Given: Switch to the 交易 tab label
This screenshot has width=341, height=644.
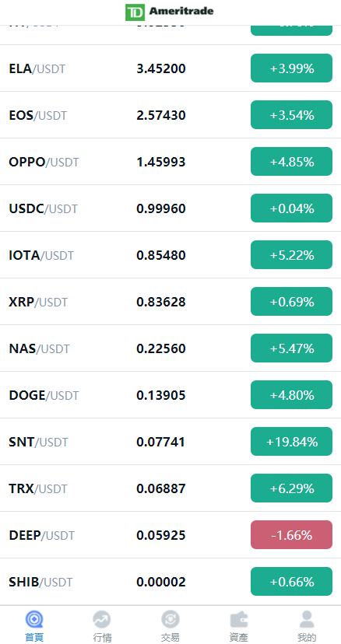Looking at the screenshot, I should pyautogui.click(x=170, y=638).
